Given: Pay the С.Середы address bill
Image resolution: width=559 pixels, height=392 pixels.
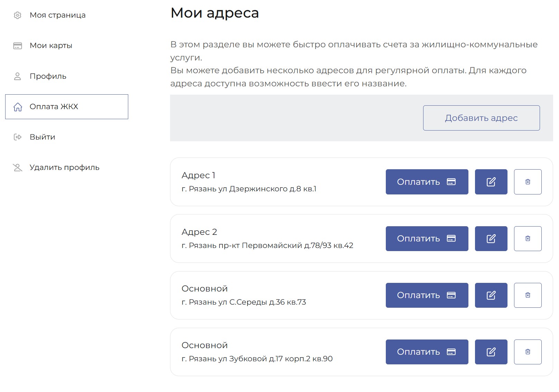Looking at the screenshot, I should pos(427,295).
